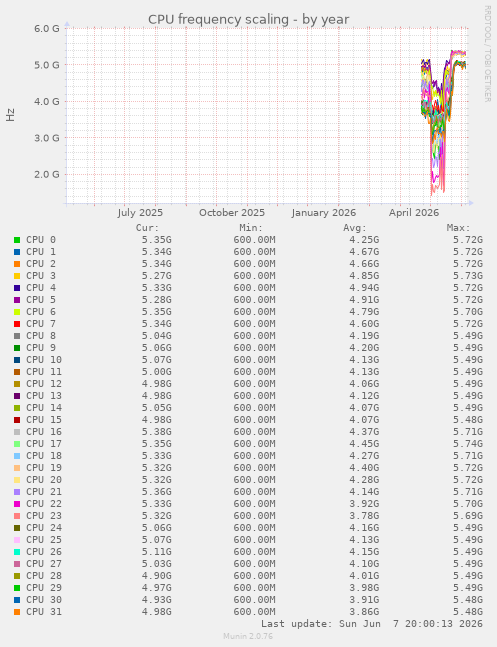
Task: Select the red swatch beside CPU 7
Action: (17, 324)
